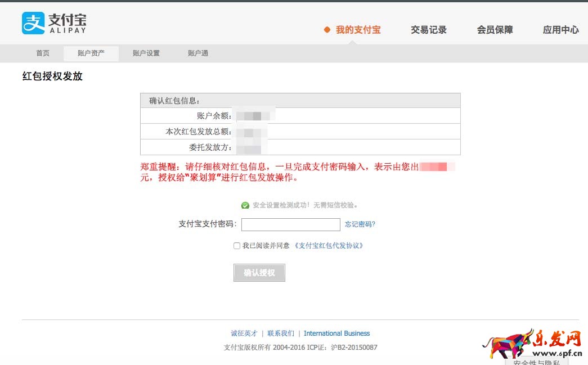
Task: Open 会员保障 from the top menu
Action: tap(494, 29)
